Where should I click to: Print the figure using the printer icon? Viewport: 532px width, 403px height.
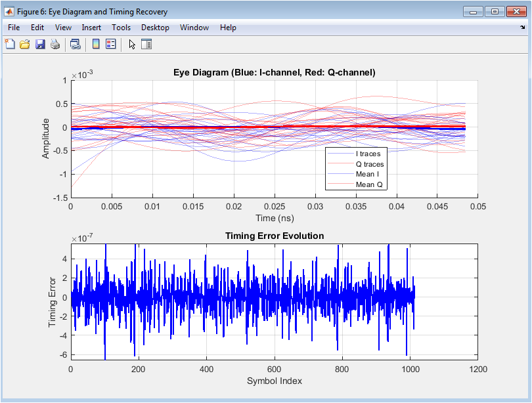coord(55,45)
